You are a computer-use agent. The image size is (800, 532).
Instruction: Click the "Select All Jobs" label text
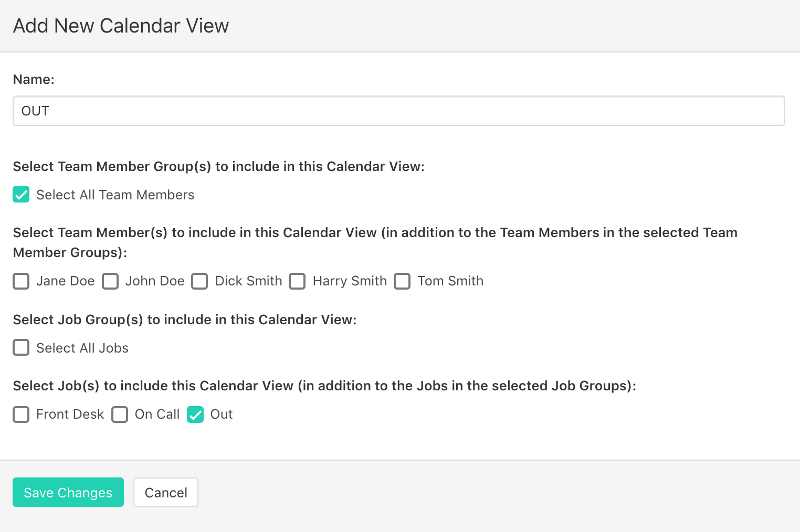[82, 348]
